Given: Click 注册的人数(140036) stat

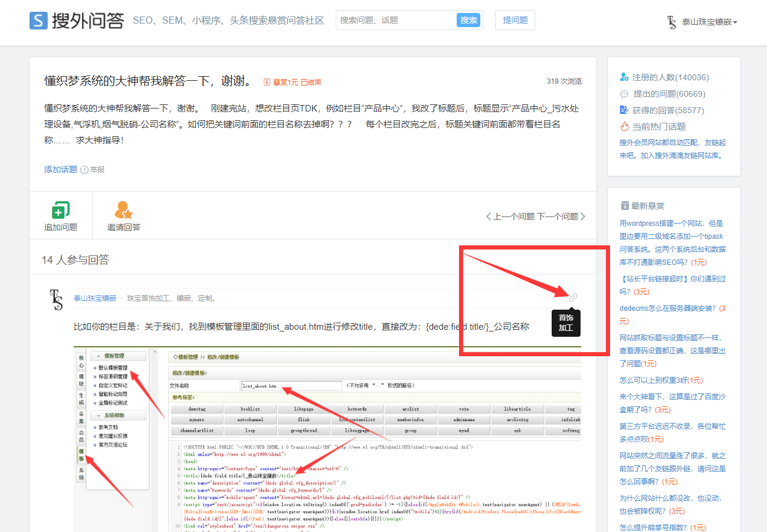Looking at the screenshot, I should pos(671,77).
